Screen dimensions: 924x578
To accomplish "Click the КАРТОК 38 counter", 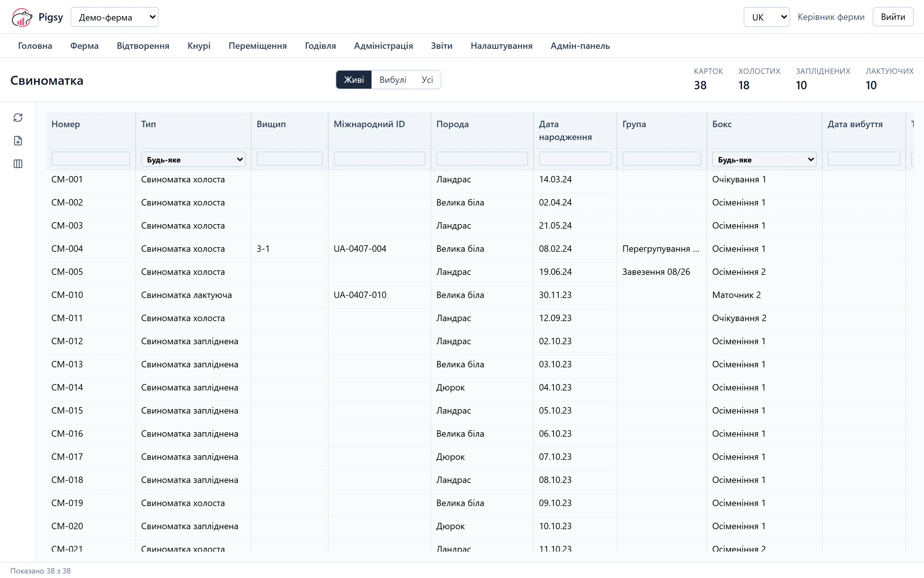I will point(708,79).
